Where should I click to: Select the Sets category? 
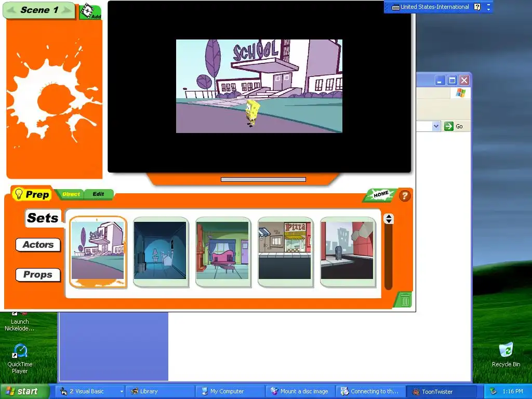43,218
